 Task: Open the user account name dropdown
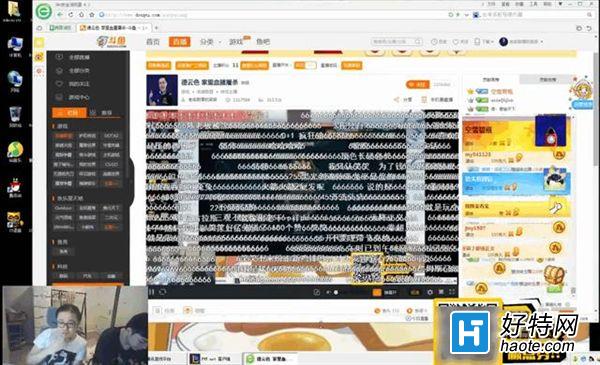[521, 41]
